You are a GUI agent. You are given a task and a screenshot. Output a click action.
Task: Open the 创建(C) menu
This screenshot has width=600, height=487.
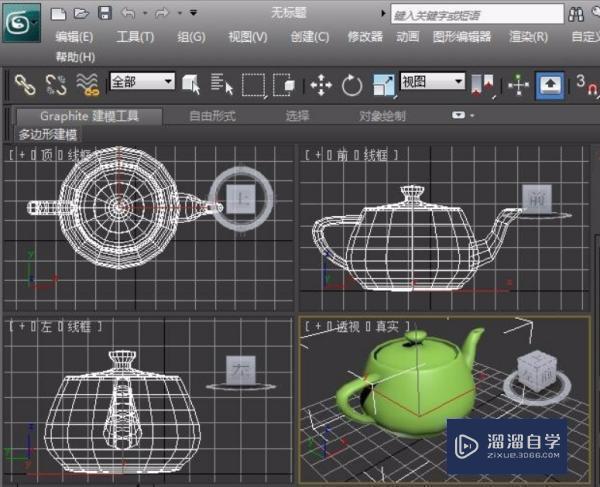tap(309, 36)
